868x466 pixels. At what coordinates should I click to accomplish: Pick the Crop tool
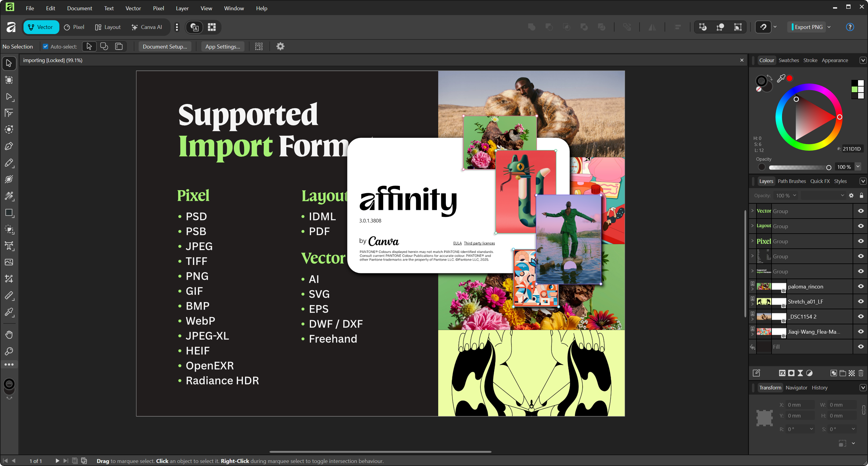9,279
